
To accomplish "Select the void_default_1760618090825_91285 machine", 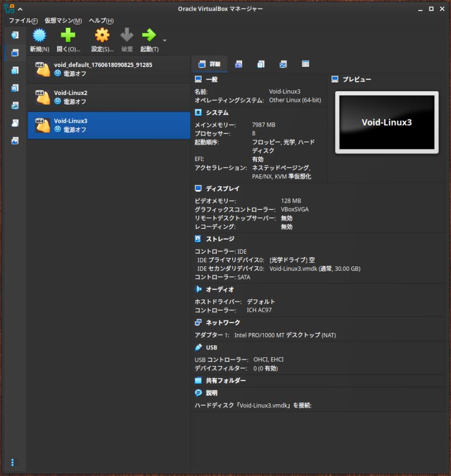I will [x=109, y=70].
